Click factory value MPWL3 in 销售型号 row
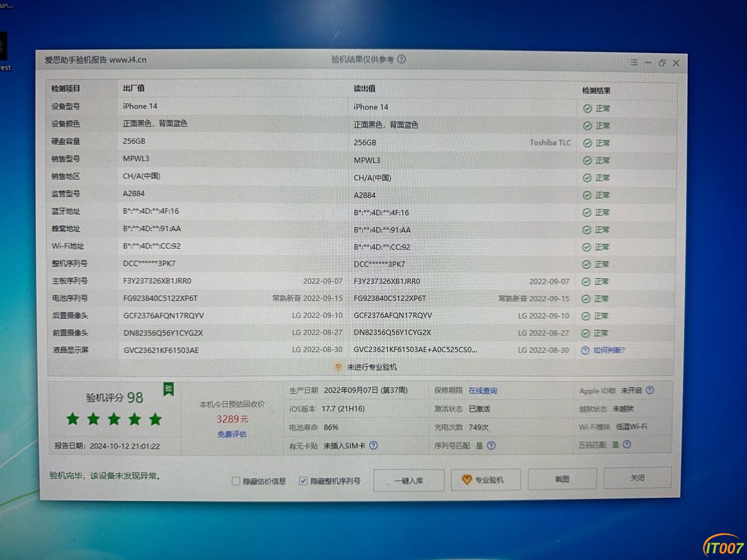The height and width of the screenshot is (560, 747). pyautogui.click(x=136, y=159)
